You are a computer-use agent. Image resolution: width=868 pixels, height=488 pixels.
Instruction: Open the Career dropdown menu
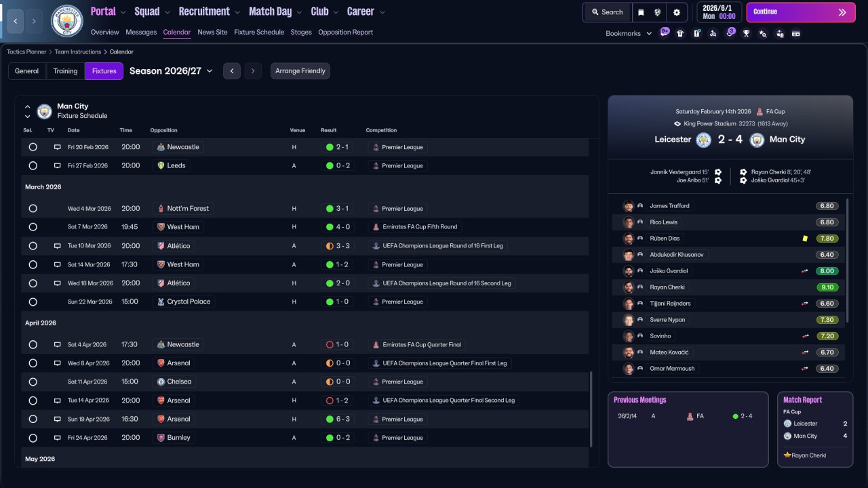(x=366, y=12)
